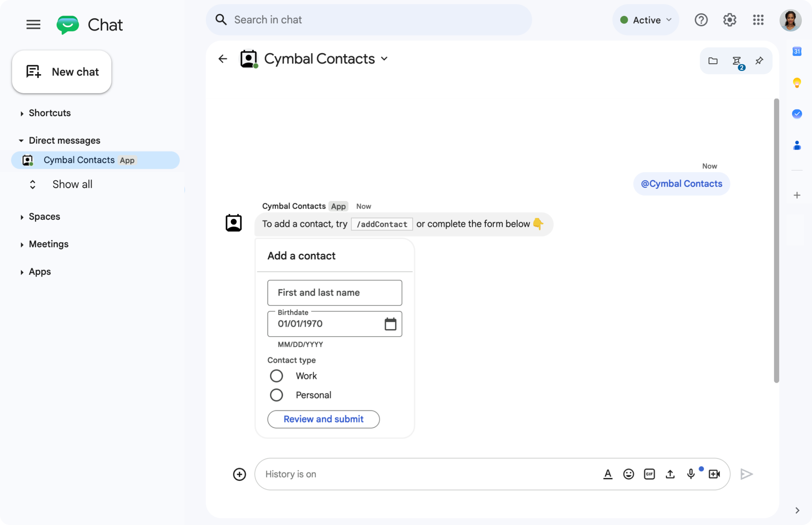Click the First and last name field

(334, 293)
